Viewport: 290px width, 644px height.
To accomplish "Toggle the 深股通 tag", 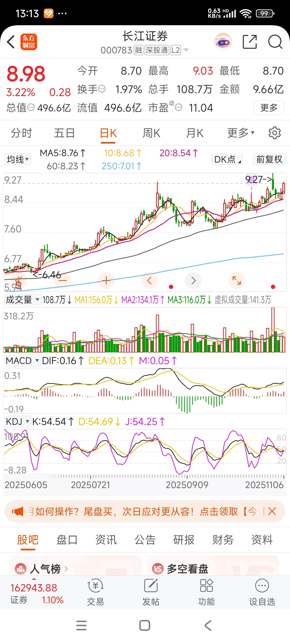I will (157, 50).
